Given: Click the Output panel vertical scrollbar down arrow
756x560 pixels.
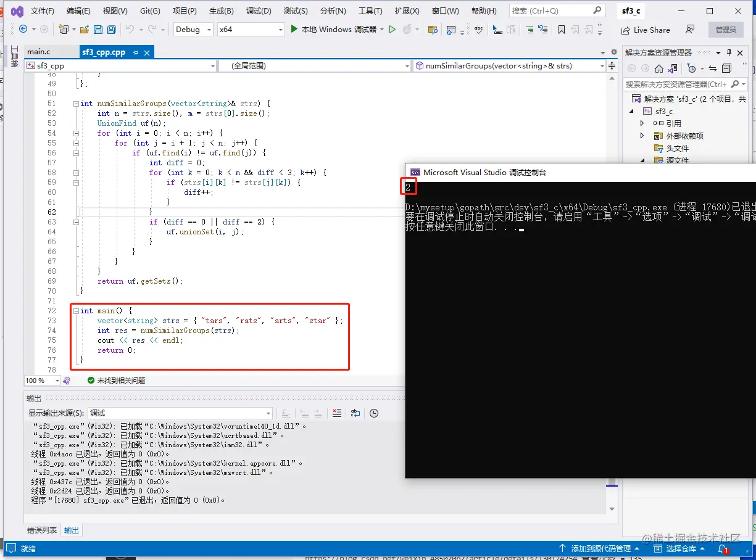Looking at the screenshot, I should [x=612, y=509].
